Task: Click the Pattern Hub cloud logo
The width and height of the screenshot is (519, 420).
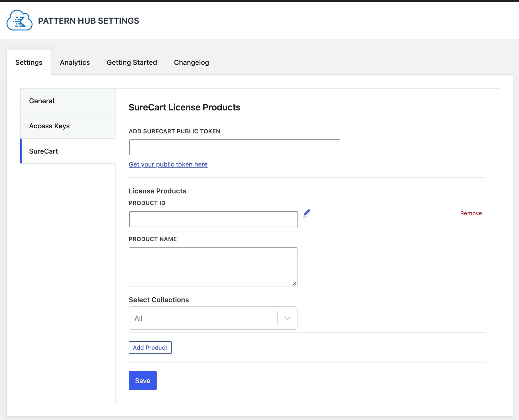Action: point(20,20)
